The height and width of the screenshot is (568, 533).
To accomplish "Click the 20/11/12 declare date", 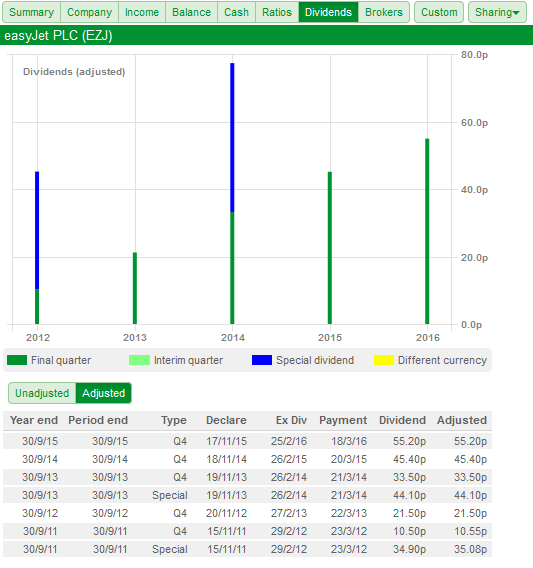I will (x=226, y=513).
